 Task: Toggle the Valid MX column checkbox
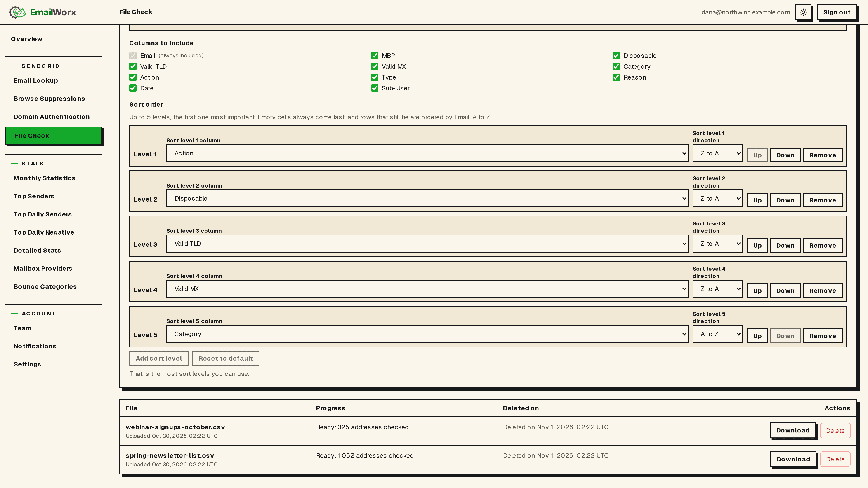tap(375, 66)
